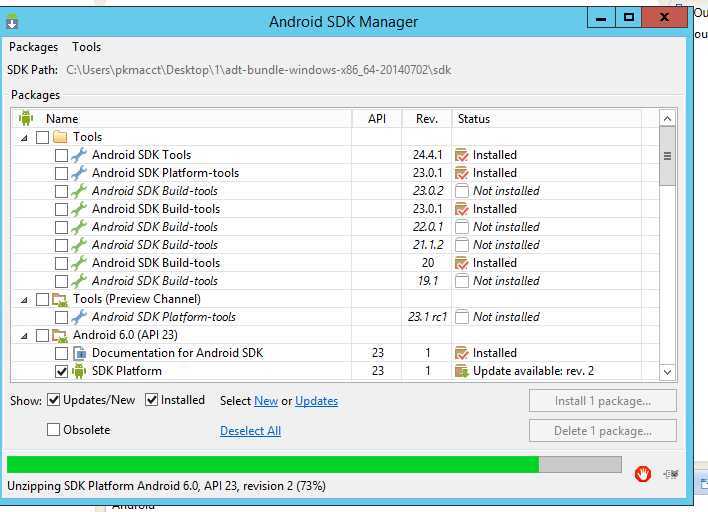708x512 pixels.
Task: Check the Tools group checkbox
Action: (x=42, y=137)
